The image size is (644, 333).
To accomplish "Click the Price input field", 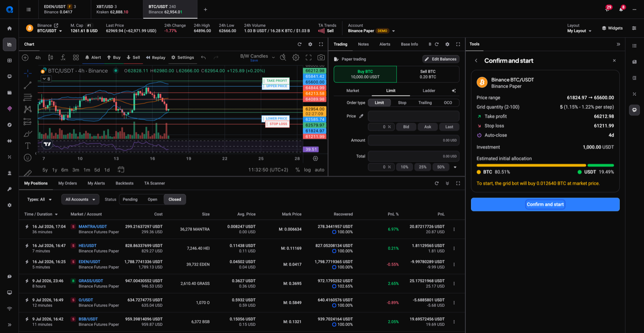I will pyautogui.click(x=414, y=116).
